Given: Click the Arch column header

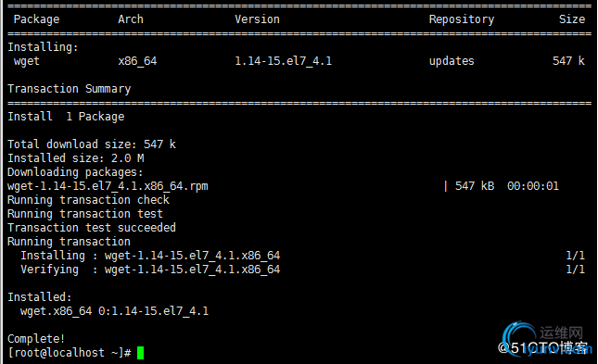Looking at the screenshot, I should [x=131, y=19].
